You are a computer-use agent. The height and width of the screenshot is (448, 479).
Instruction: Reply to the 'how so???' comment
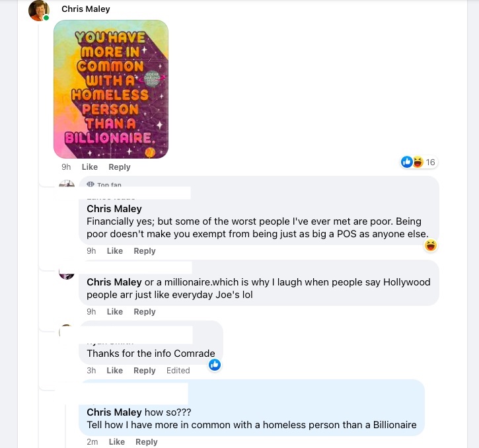point(147,442)
